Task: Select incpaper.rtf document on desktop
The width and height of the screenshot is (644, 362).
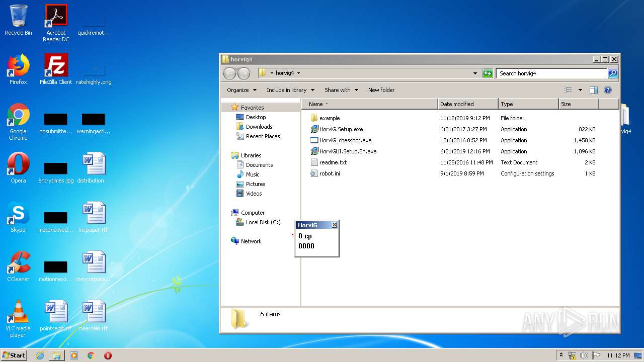Action: (x=94, y=217)
